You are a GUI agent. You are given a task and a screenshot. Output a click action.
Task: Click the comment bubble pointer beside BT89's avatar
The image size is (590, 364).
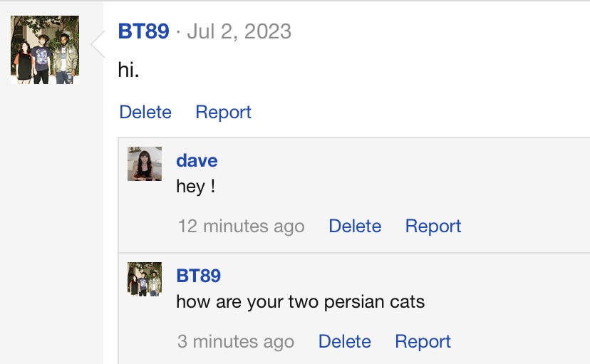[x=98, y=46]
